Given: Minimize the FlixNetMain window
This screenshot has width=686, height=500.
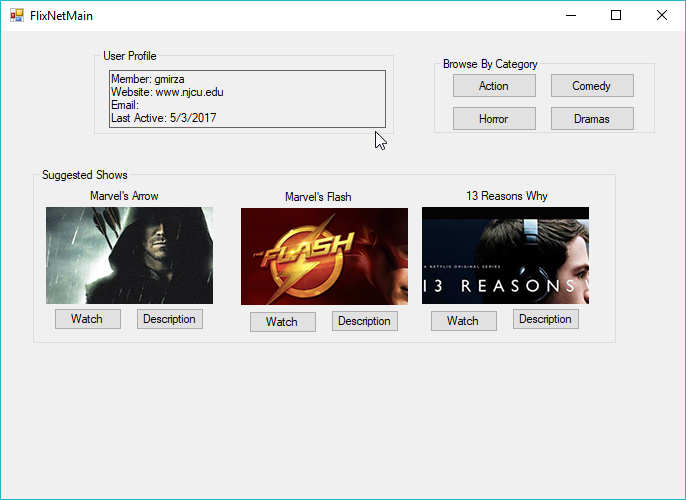Looking at the screenshot, I should [570, 15].
